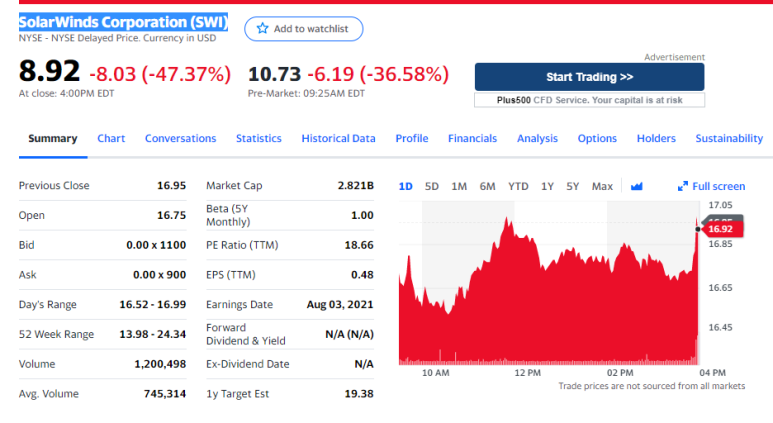Add SolarWinds to watchlist

click(x=304, y=29)
